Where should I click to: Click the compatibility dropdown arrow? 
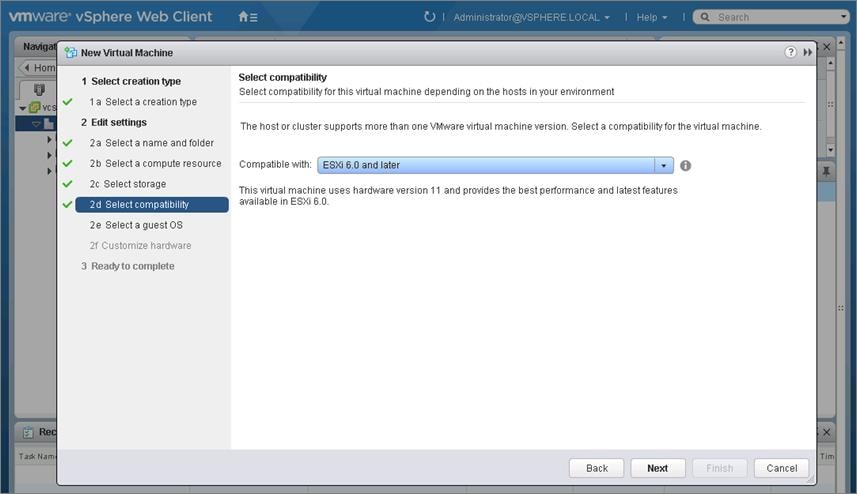point(664,165)
